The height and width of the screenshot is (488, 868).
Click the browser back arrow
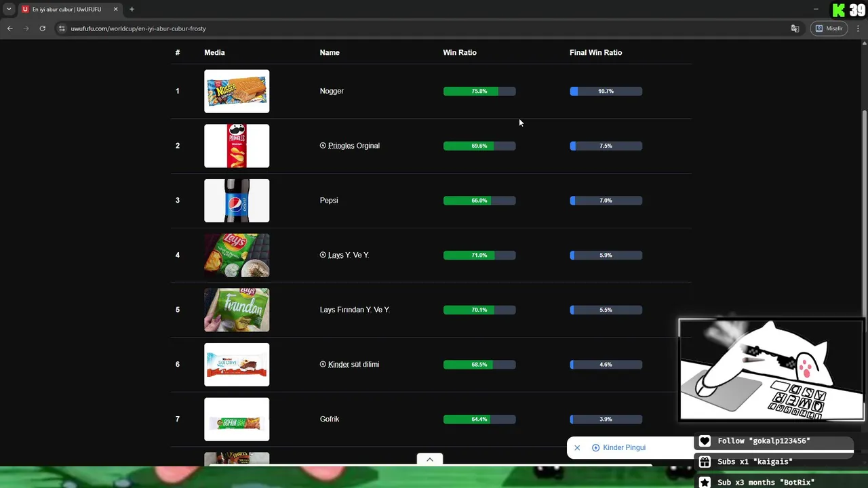pos(9,28)
